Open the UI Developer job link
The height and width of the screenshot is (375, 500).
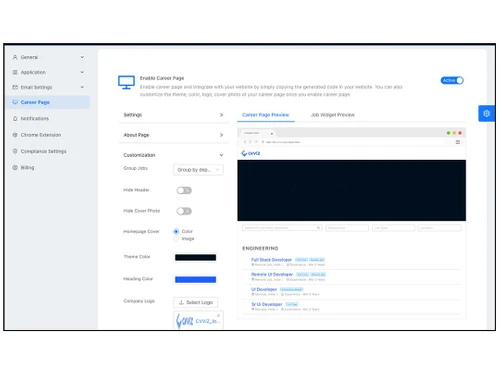[x=264, y=289]
